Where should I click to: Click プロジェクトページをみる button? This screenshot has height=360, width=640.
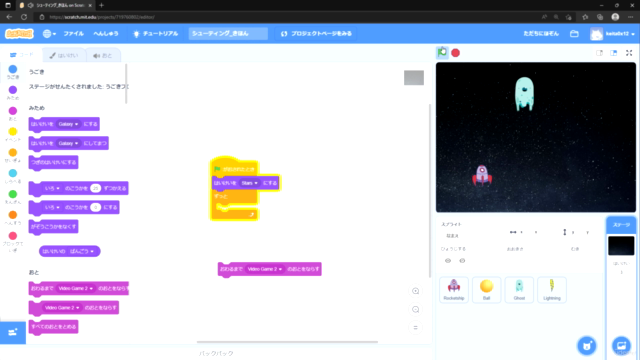(316, 33)
